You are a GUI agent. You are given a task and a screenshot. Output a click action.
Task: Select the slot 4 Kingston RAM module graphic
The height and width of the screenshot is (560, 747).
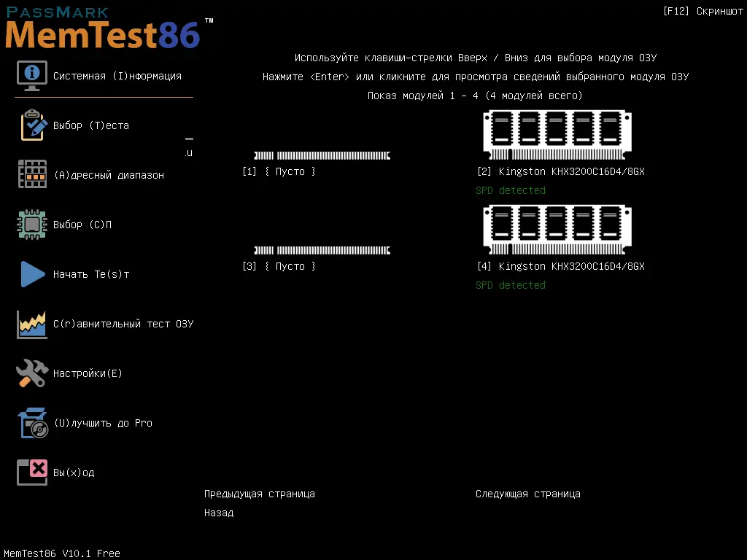tap(557, 230)
